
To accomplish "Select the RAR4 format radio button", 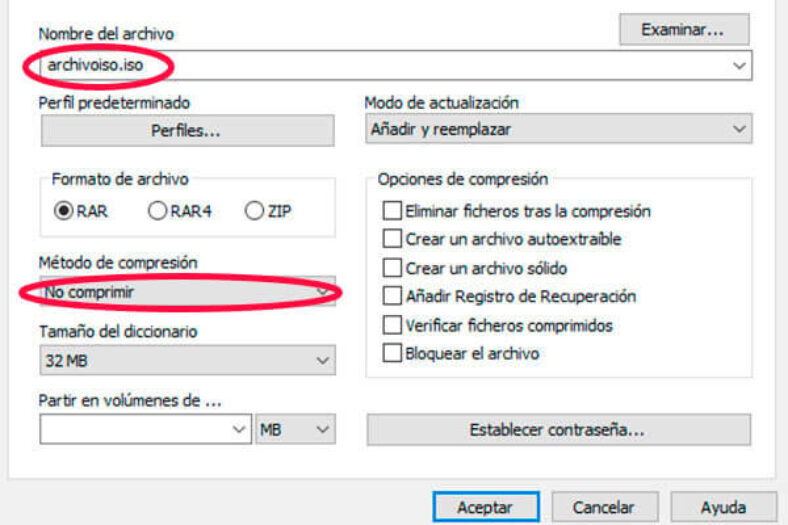I will click(157, 211).
